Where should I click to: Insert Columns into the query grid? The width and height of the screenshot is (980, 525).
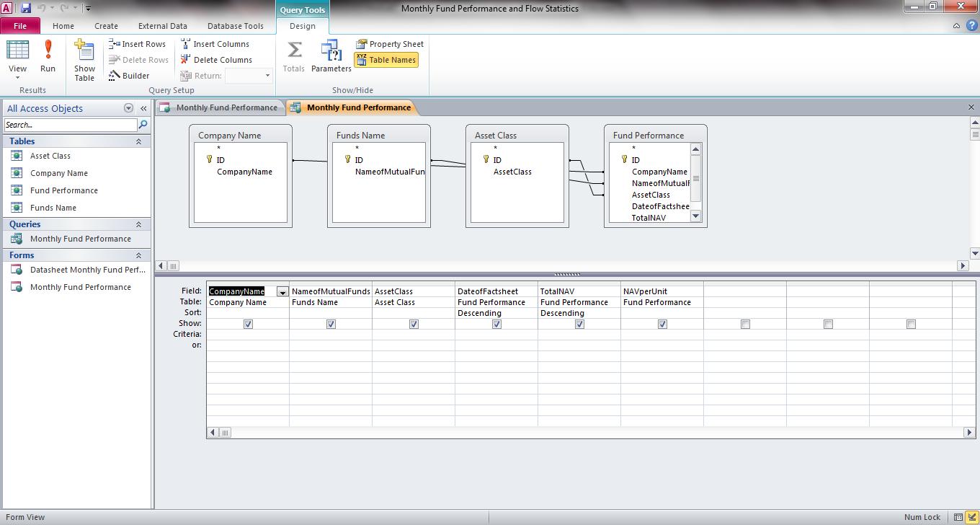215,44
